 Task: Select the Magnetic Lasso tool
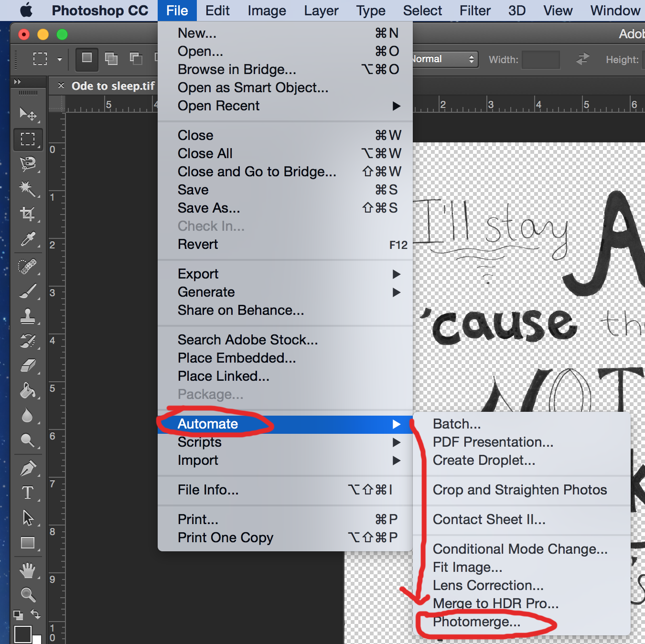click(x=27, y=164)
